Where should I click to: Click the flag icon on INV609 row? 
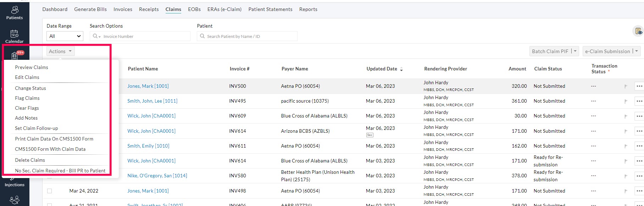[626, 116]
